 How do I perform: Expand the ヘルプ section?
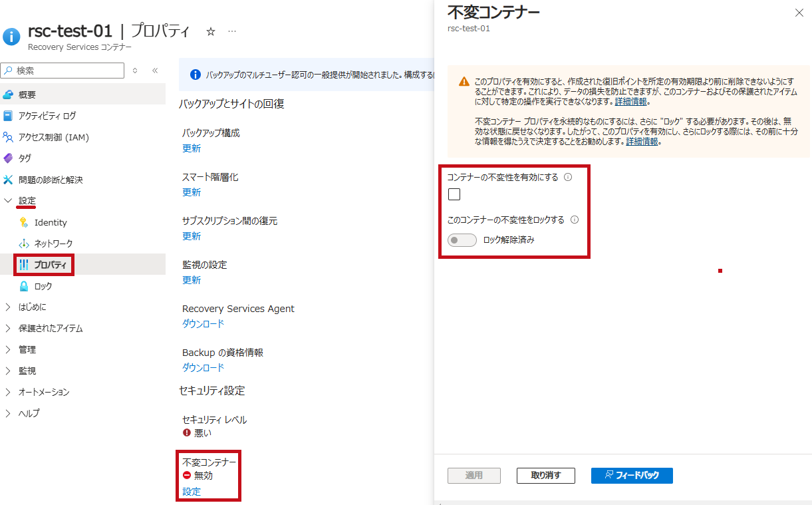click(x=8, y=414)
